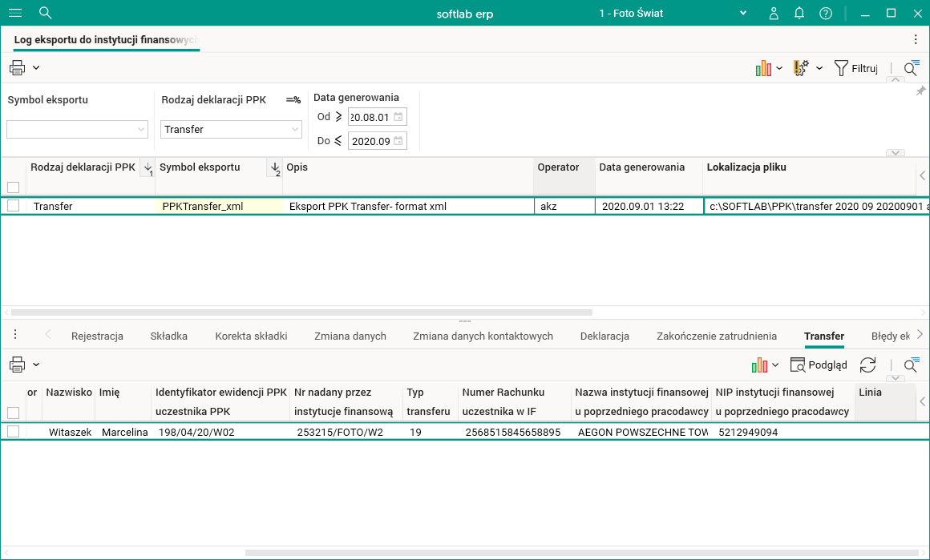This screenshot has width=930, height=560.
Task: Switch to the Korekta składki tab
Action: (x=252, y=336)
